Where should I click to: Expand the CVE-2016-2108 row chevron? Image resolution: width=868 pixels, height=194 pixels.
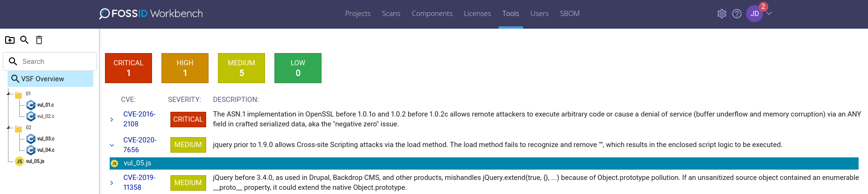pyautogui.click(x=112, y=119)
